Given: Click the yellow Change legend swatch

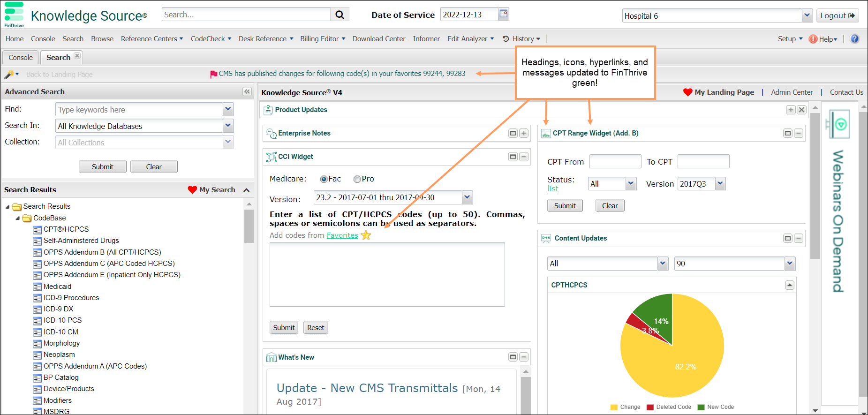Looking at the screenshot, I should tap(614, 407).
